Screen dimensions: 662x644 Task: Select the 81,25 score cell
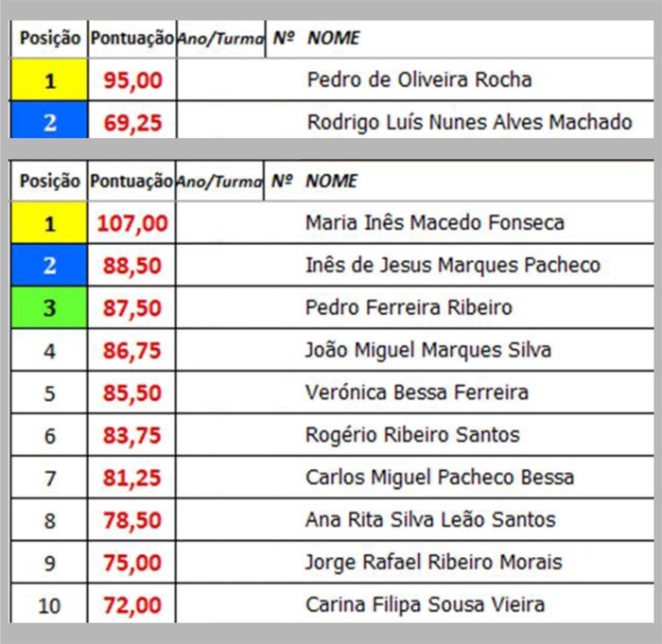pyautogui.click(x=132, y=478)
